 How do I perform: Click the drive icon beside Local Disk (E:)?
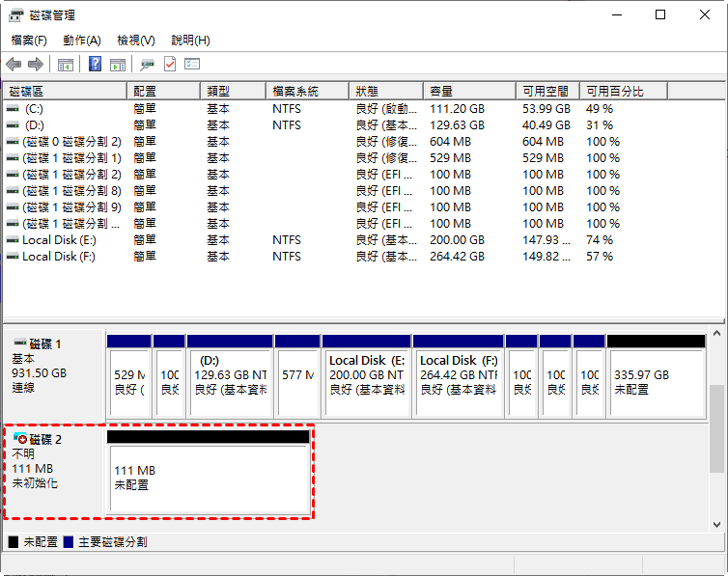pos(13,240)
